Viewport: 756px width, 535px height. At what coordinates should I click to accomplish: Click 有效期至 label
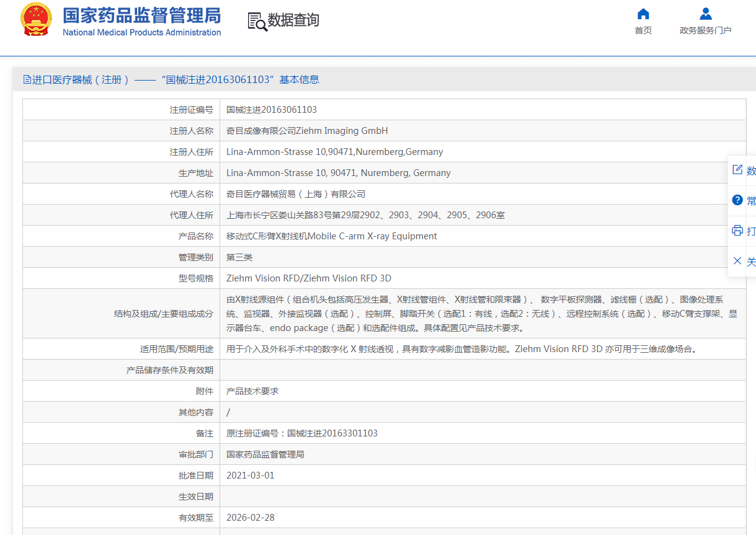[196, 518]
